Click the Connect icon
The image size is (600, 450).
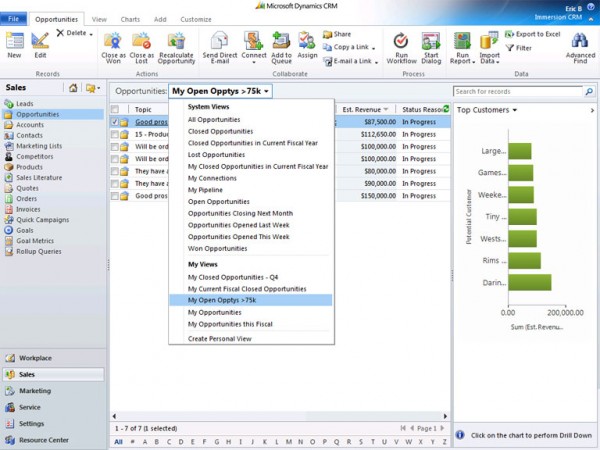(253, 40)
